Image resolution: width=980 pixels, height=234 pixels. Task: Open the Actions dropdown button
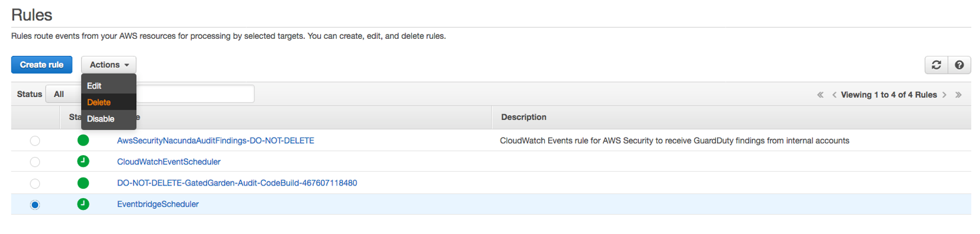click(x=109, y=65)
